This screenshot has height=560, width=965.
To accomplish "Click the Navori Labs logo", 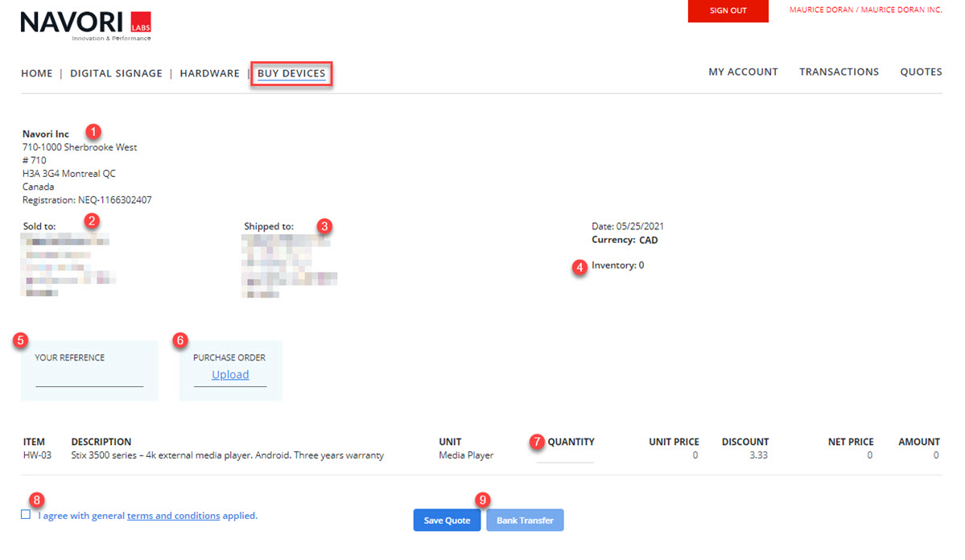I will click(x=85, y=26).
